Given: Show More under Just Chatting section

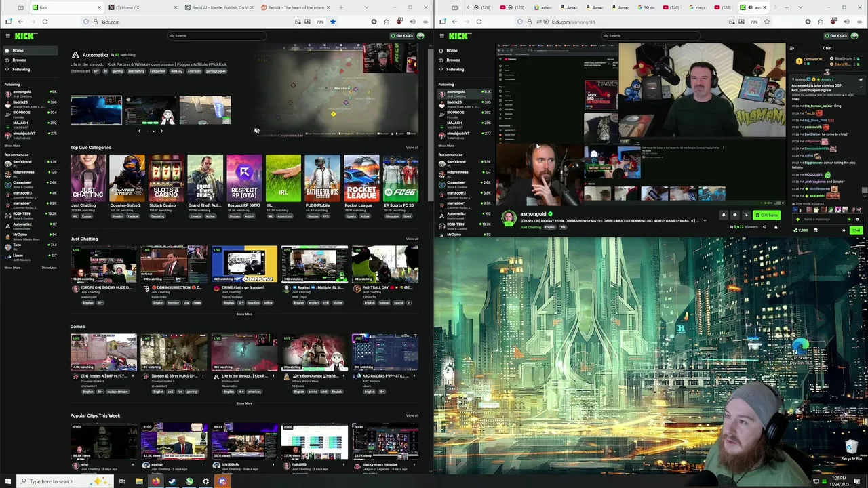Looking at the screenshot, I should (244, 314).
